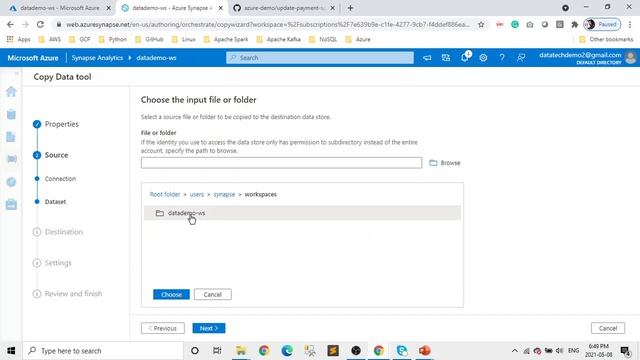The height and width of the screenshot is (360, 640).
Task: Open the help question mark icon
Action: click(502, 58)
